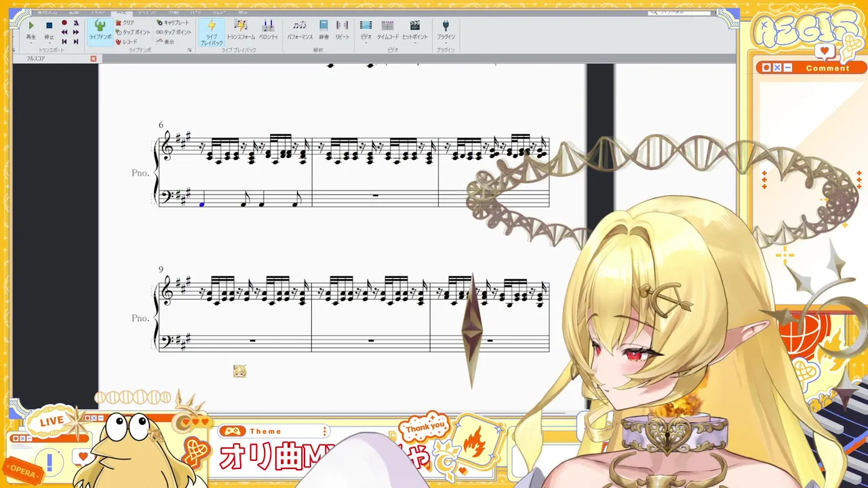Open the リピート settings
The width and height of the screenshot is (868, 488).
pos(342,30)
